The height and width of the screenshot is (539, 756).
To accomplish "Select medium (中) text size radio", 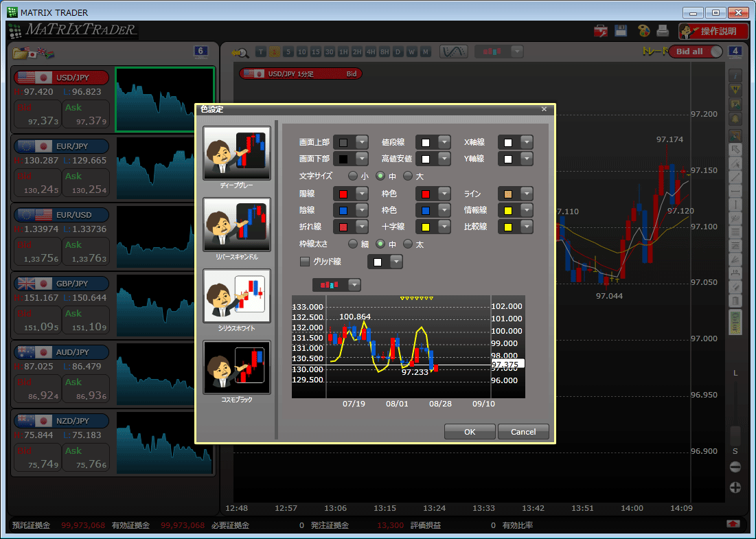I will 380,176.
